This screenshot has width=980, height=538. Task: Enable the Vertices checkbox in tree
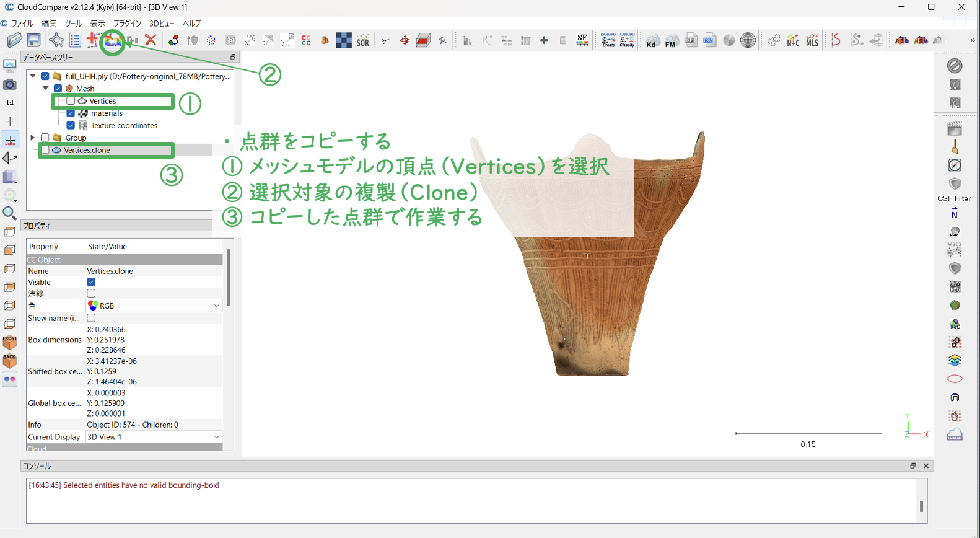71,101
